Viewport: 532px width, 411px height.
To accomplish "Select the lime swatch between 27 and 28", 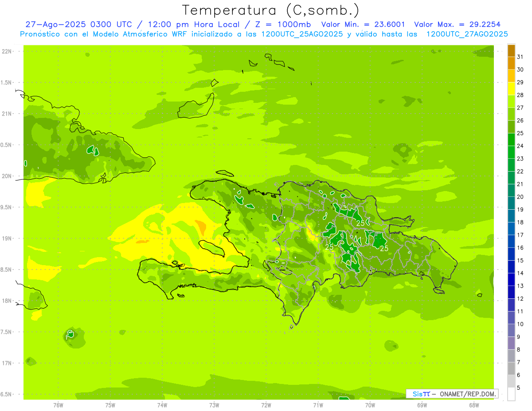I will (x=511, y=102).
